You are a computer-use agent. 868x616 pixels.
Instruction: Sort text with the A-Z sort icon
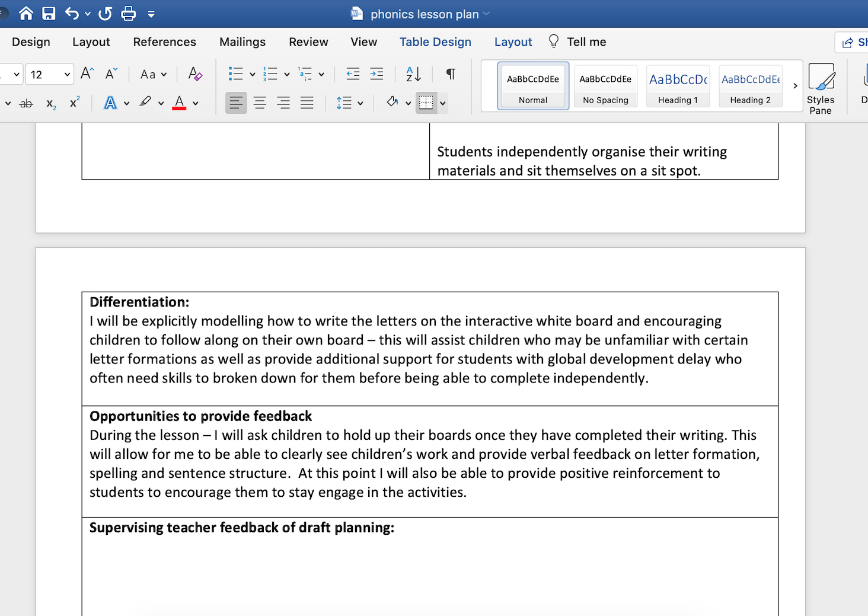click(x=413, y=74)
